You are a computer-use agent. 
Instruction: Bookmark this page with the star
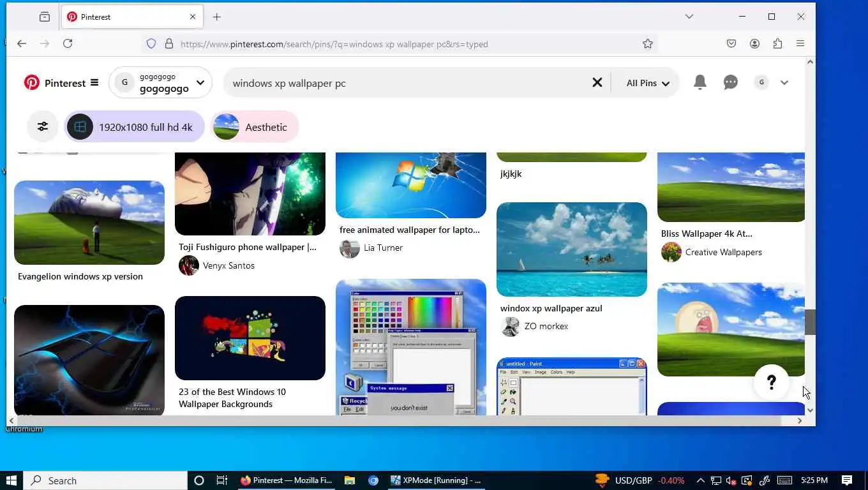coord(648,43)
